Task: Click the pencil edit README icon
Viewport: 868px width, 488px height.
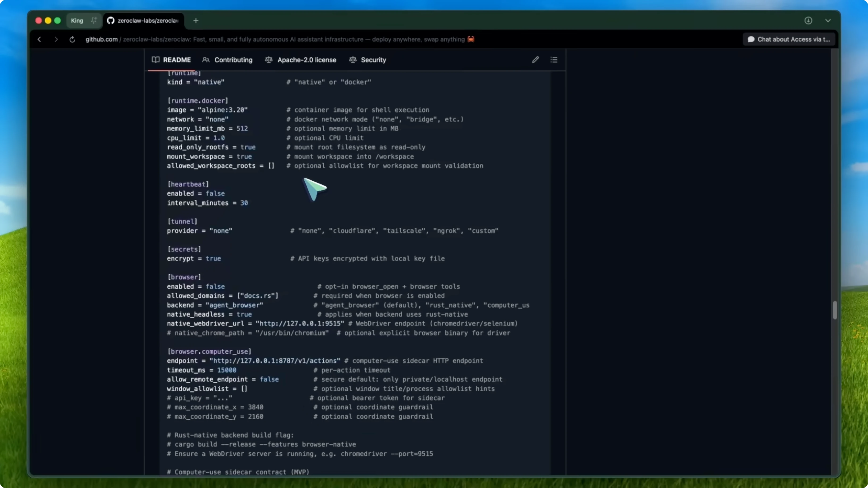Action: pyautogui.click(x=535, y=60)
